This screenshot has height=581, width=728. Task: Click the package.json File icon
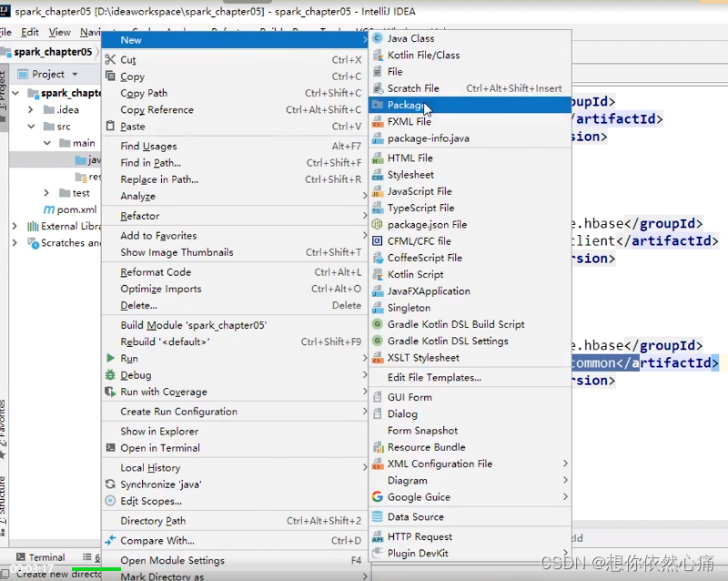(378, 225)
